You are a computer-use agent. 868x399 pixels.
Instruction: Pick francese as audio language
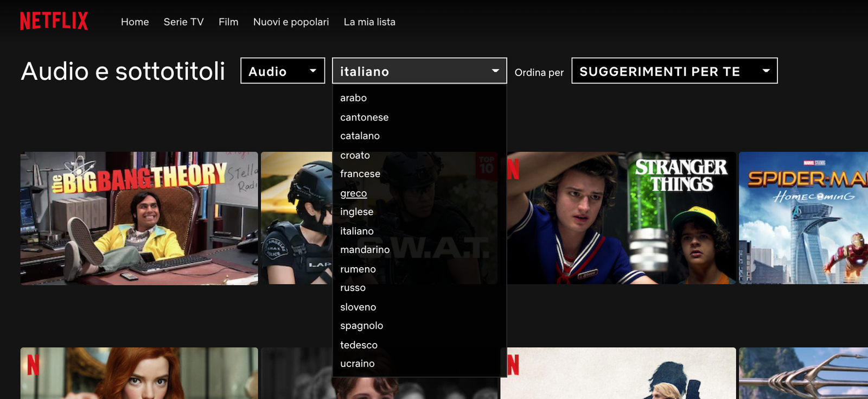[360, 174]
